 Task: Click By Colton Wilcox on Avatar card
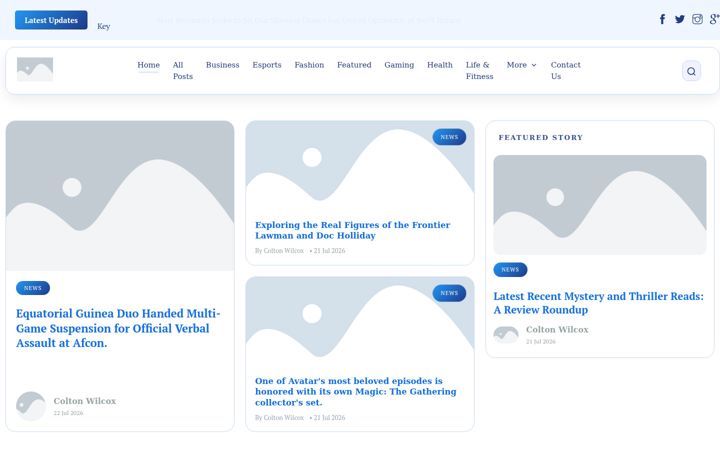click(x=279, y=418)
